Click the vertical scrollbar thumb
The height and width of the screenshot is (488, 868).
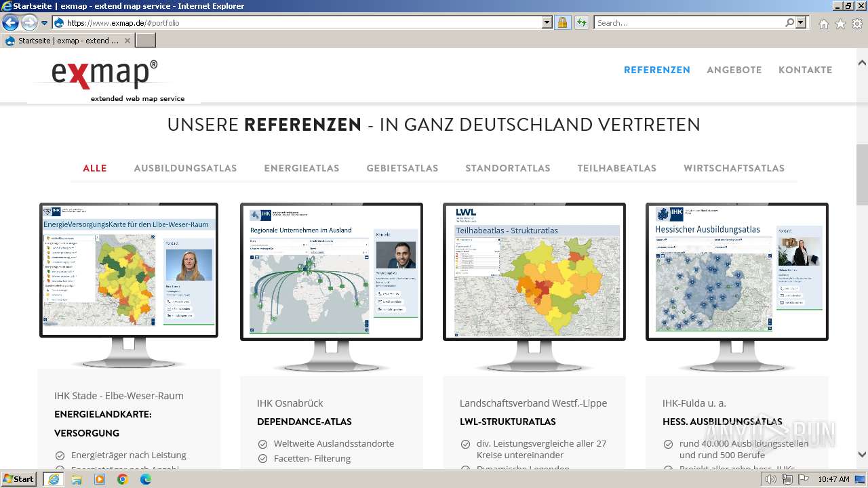coord(862,174)
